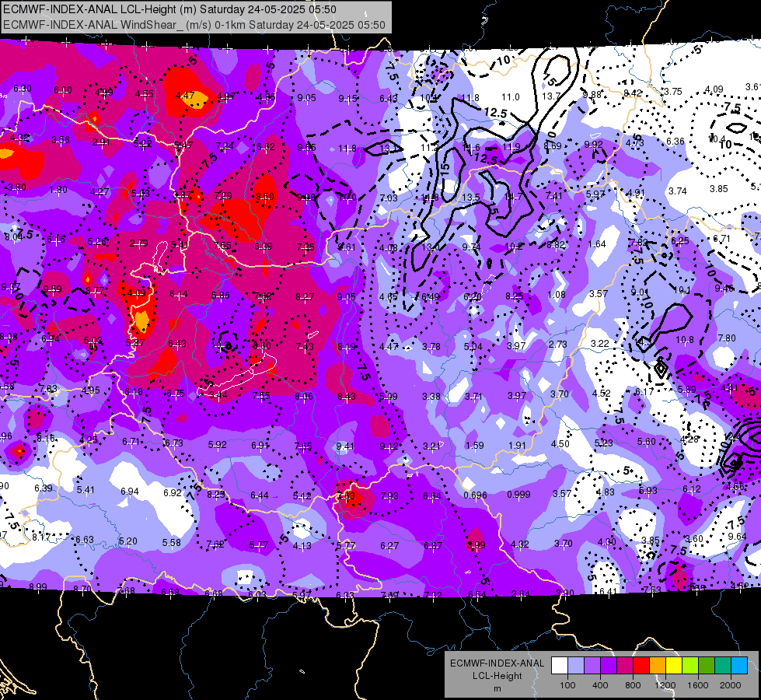The width and height of the screenshot is (761, 700).
Task: Select the orange legend color box
Action: coord(658,666)
